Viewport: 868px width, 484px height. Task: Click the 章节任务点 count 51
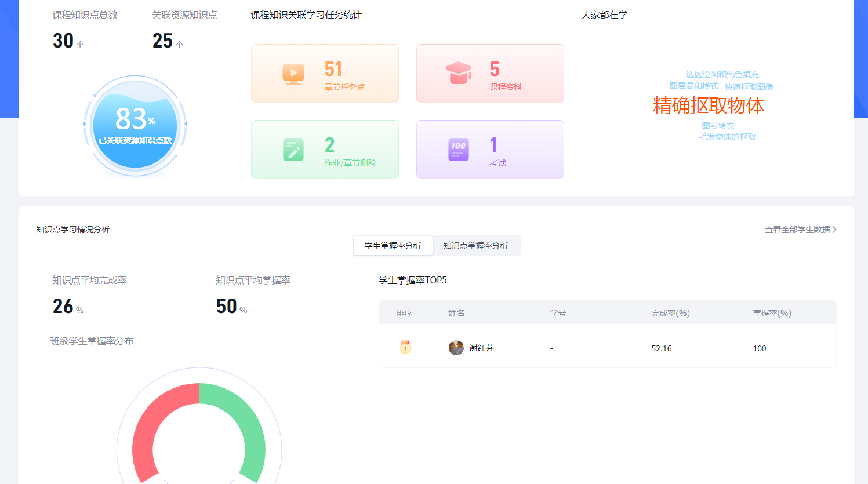(333, 69)
